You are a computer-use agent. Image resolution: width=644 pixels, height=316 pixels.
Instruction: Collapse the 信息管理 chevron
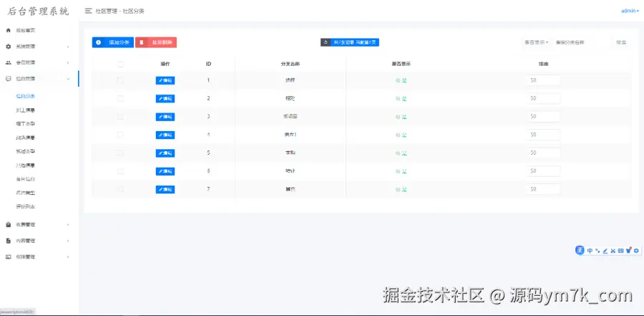coord(68,79)
